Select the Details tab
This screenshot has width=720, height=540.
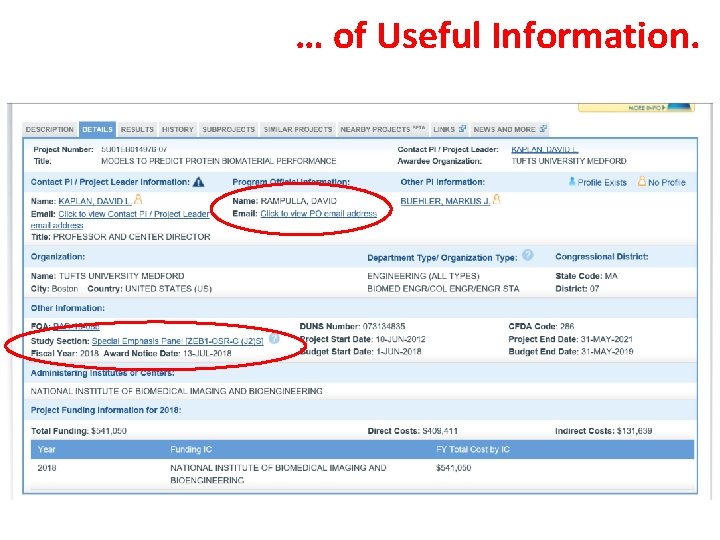(97, 129)
